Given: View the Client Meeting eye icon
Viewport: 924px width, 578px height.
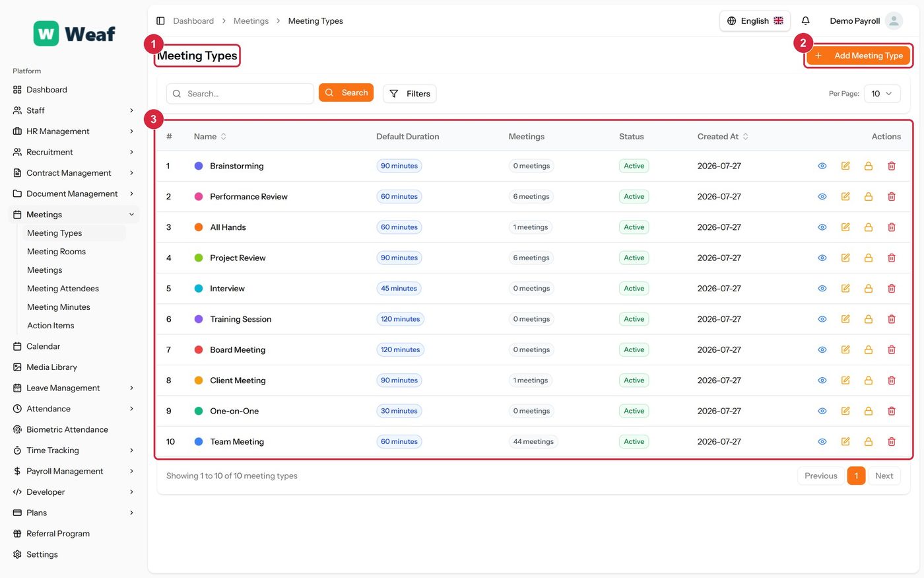Looking at the screenshot, I should click(x=822, y=380).
